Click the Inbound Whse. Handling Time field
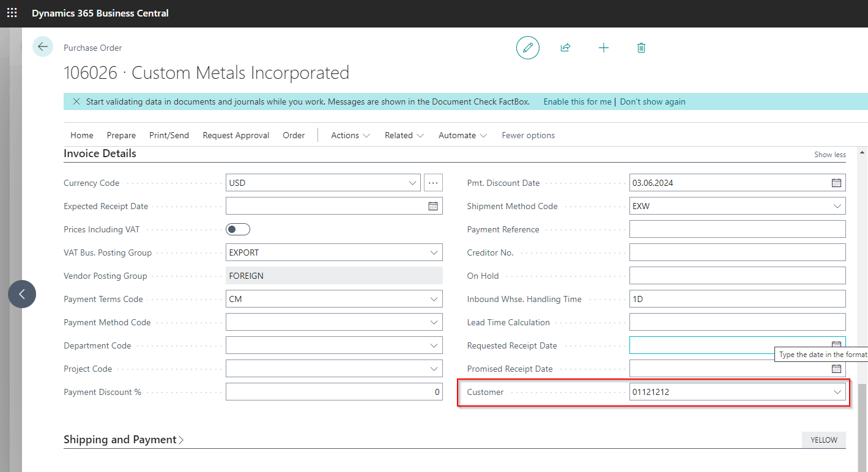 (737, 299)
